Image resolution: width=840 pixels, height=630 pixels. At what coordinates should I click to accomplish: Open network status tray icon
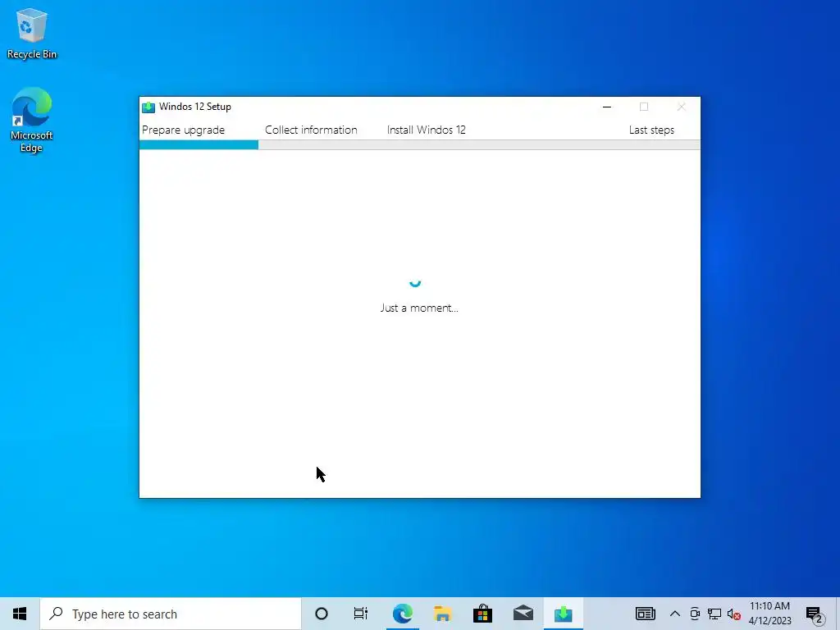tap(714, 614)
